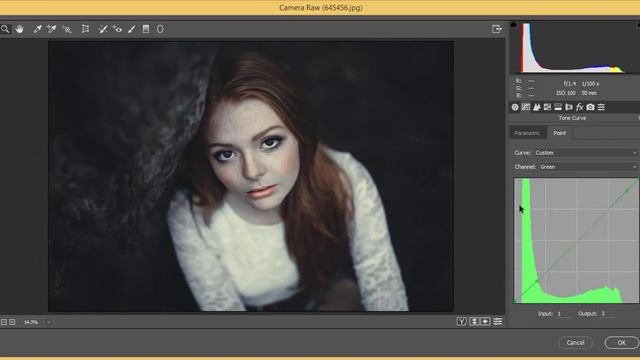Open the Curve Custom dropdown

585,152
